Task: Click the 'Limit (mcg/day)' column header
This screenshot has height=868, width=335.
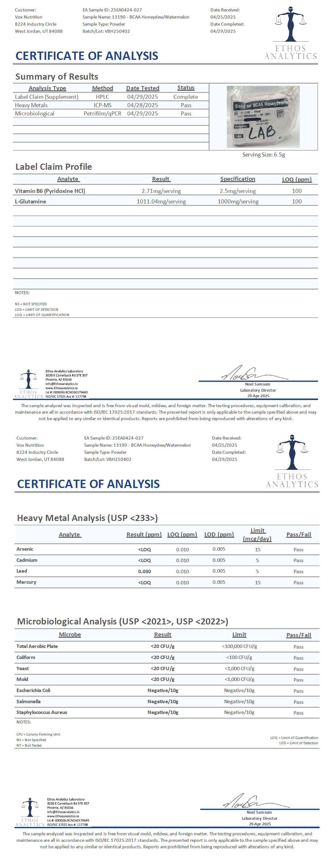Action: pos(257,534)
